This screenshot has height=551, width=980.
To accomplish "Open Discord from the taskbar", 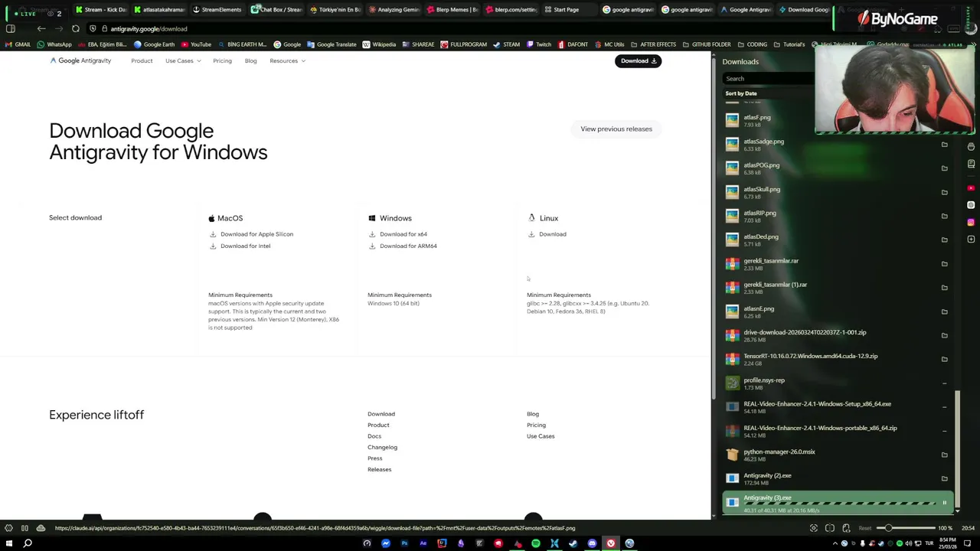I will coord(592,543).
